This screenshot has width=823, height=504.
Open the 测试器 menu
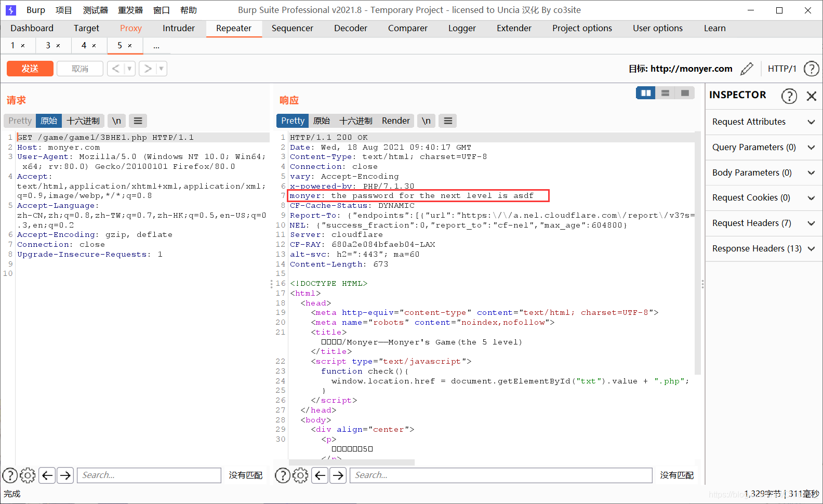96,10
